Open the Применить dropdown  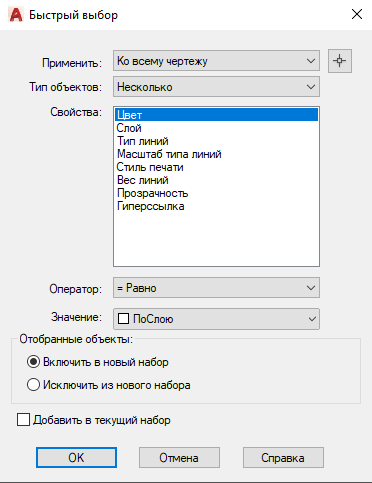pyautogui.click(x=216, y=61)
